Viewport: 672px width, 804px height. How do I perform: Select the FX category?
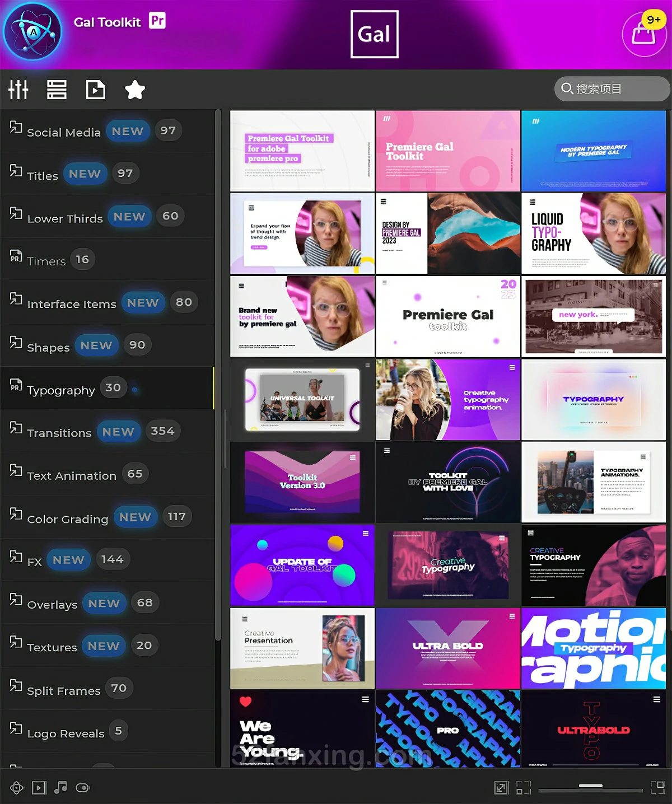point(107,560)
